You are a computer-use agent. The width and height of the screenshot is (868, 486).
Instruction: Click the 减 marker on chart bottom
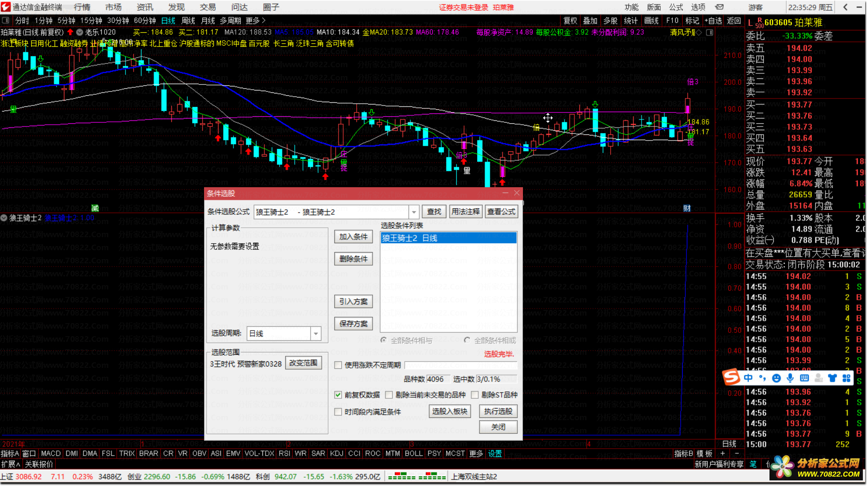(95, 208)
